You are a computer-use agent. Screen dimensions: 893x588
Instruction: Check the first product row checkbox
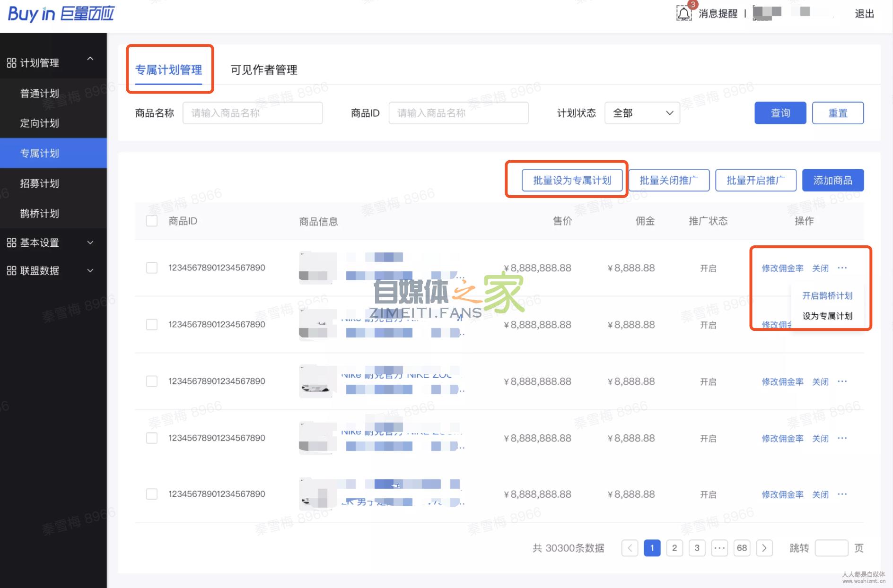click(152, 268)
